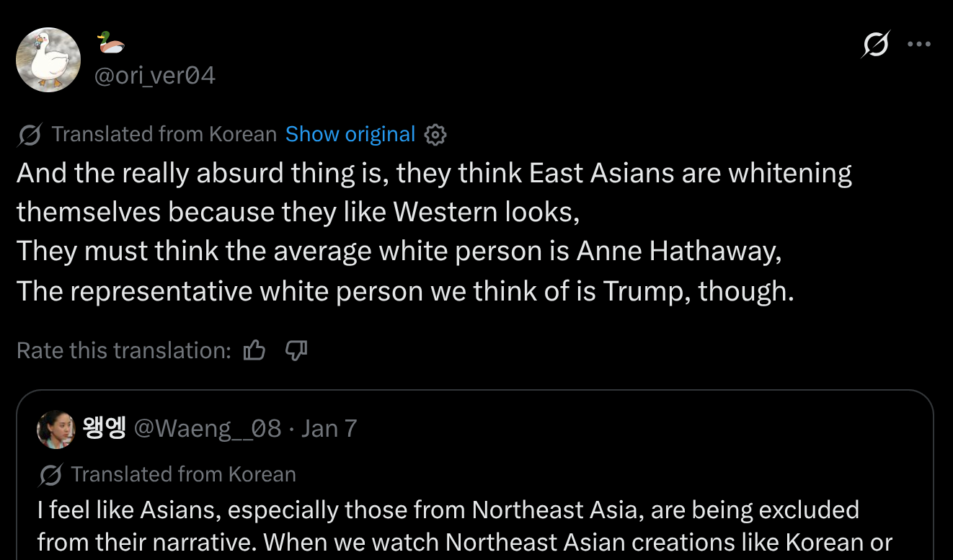The width and height of the screenshot is (953, 560).
Task: Click the duck emoji display name
Action: pyautogui.click(x=110, y=43)
